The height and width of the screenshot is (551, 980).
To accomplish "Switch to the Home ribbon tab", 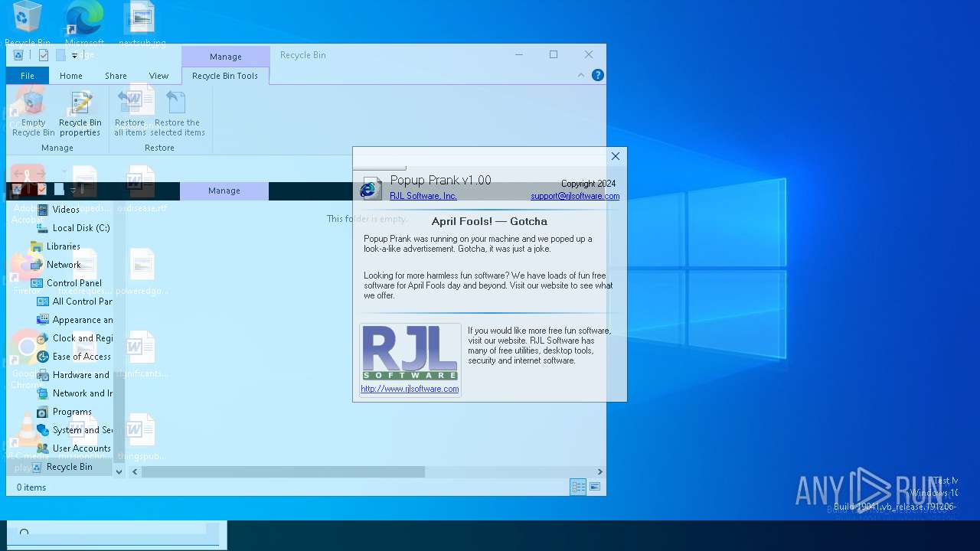I will coord(71,76).
